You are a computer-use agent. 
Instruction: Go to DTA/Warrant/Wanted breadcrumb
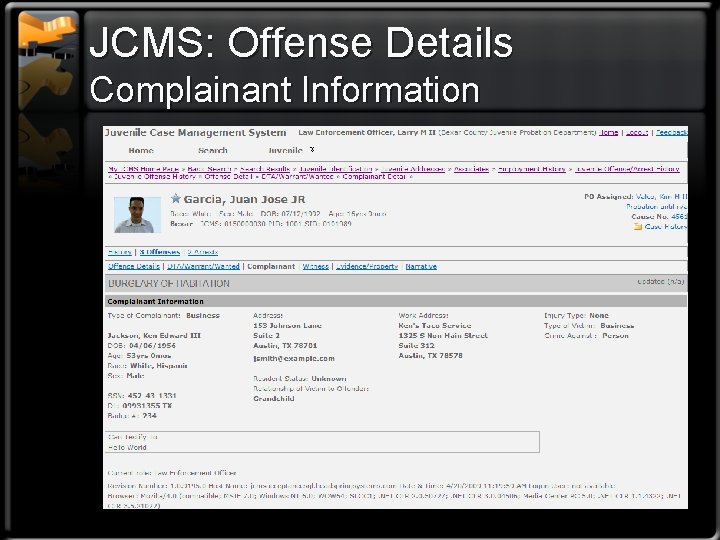(x=297, y=176)
